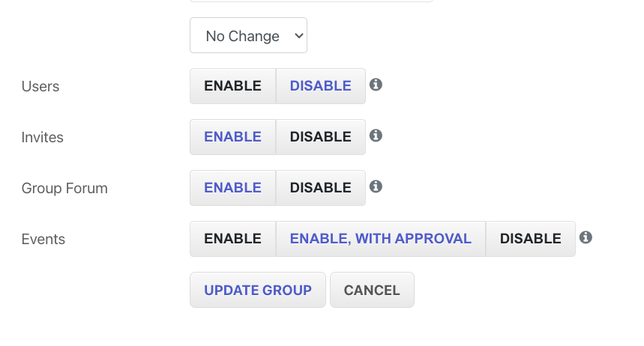
Task: Set Events to Disable
Action: click(x=531, y=239)
